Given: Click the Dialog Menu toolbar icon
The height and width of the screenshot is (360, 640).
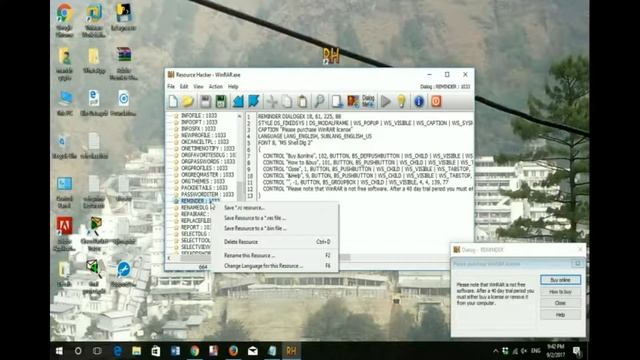Looking at the screenshot, I should pos(368,101).
